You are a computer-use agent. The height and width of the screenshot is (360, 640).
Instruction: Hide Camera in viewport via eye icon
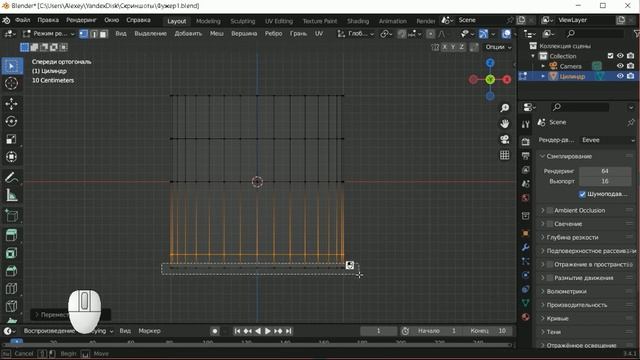[x=620, y=66]
